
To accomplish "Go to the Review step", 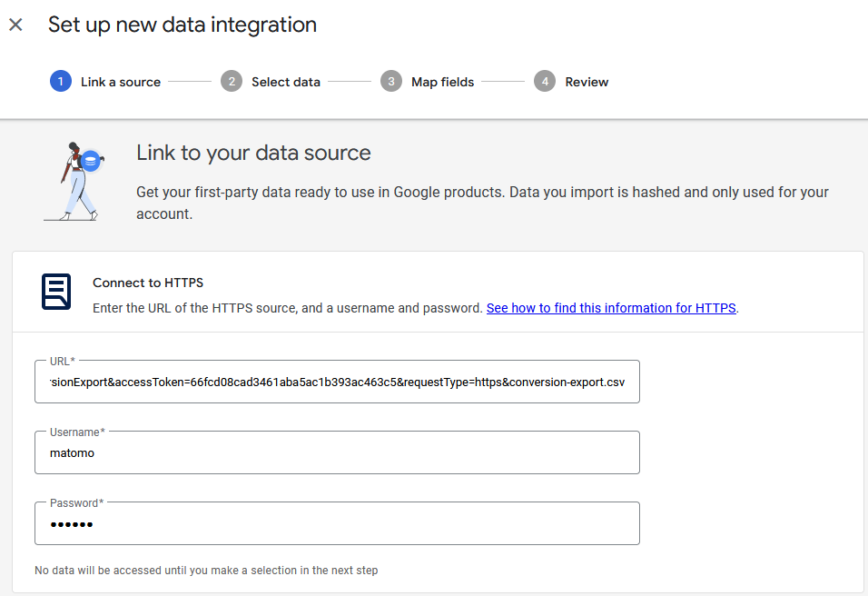I will point(585,81).
